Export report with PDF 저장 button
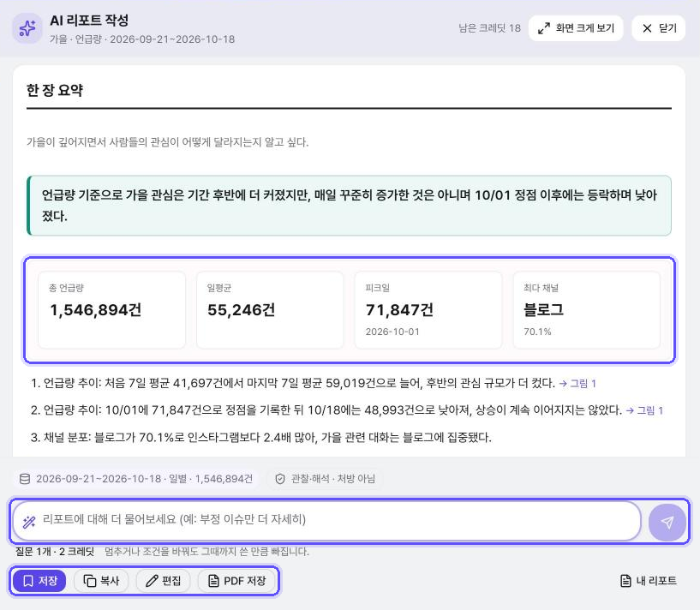Image resolution: width=700 pixels, height=610 pixels. coord(236,581)
